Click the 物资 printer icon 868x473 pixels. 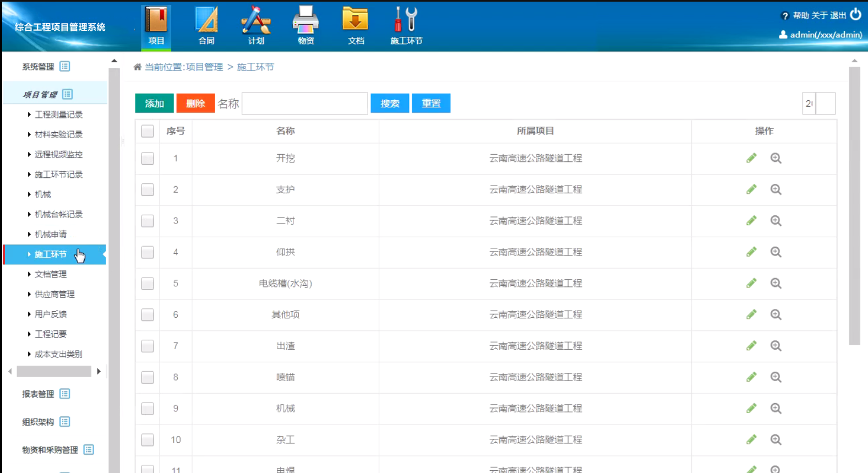(305, 26)
